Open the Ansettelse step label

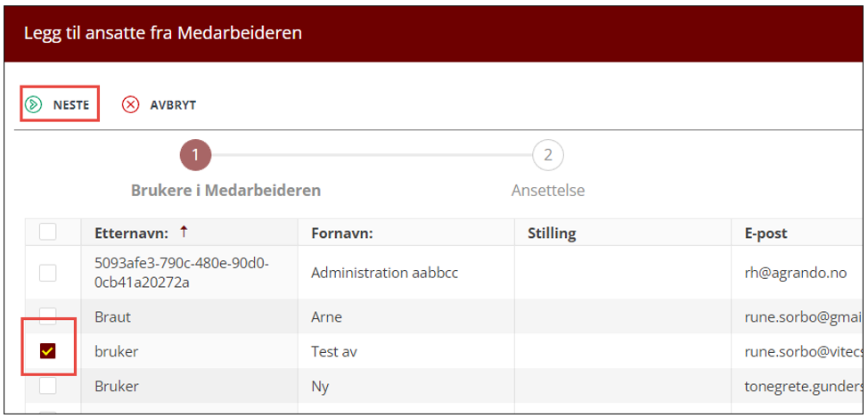point(547,191)
